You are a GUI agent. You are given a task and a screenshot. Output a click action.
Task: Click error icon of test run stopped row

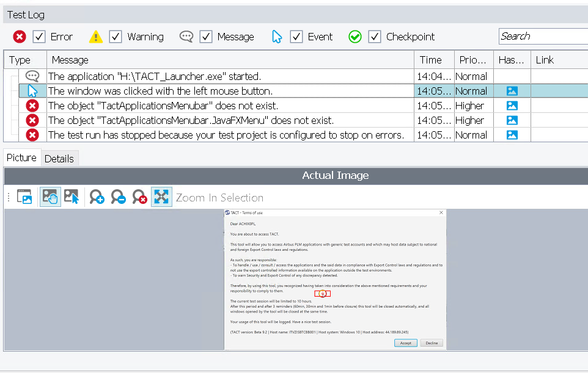[32, 135]
